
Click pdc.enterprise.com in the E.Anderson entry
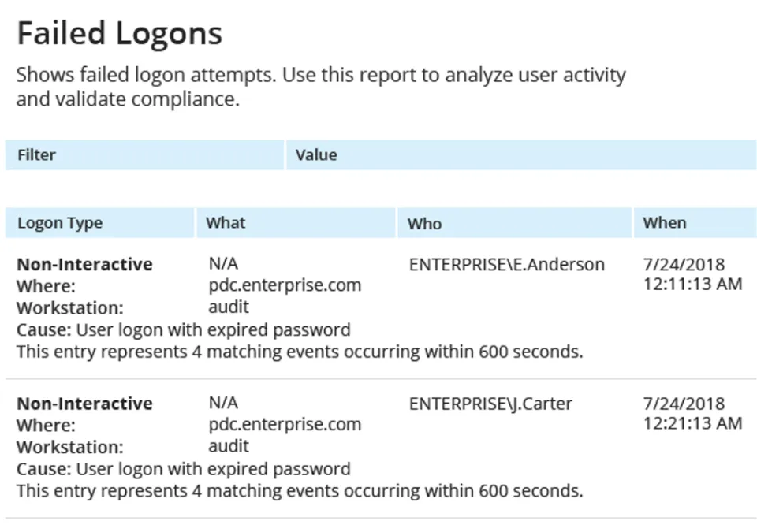(285, 285)
